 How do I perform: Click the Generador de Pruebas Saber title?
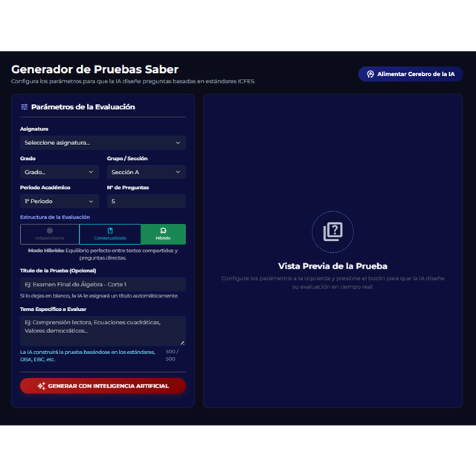[94, 69]
